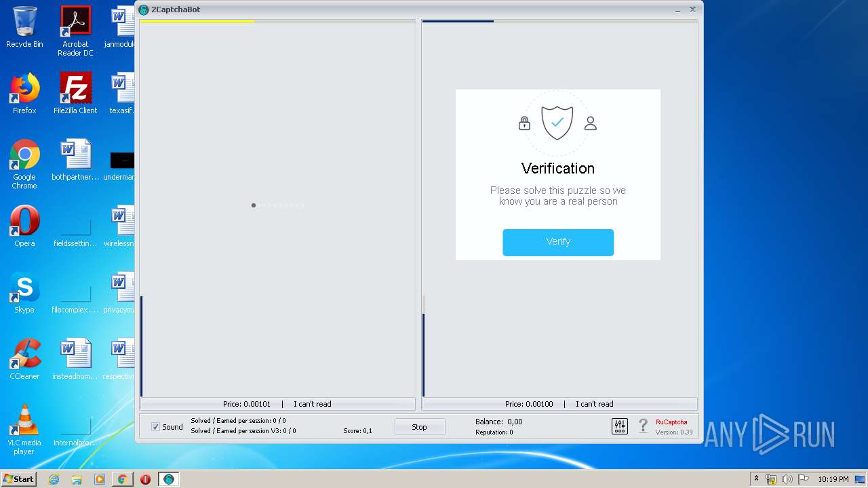Show hidden tray icons arrow
Viewport: 868px width, 488px height.
[x=756, y=479]
